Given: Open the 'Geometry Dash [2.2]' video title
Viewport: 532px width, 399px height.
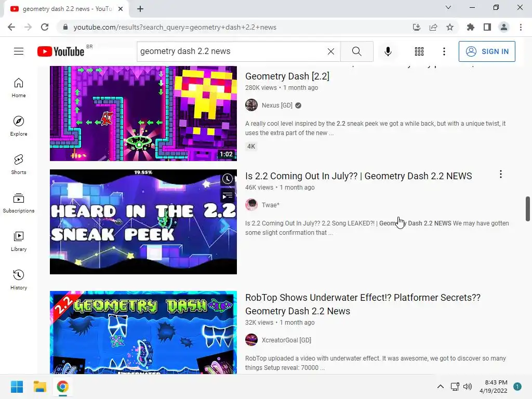Looking at the screenshot, I should click(x=287, y=76).
